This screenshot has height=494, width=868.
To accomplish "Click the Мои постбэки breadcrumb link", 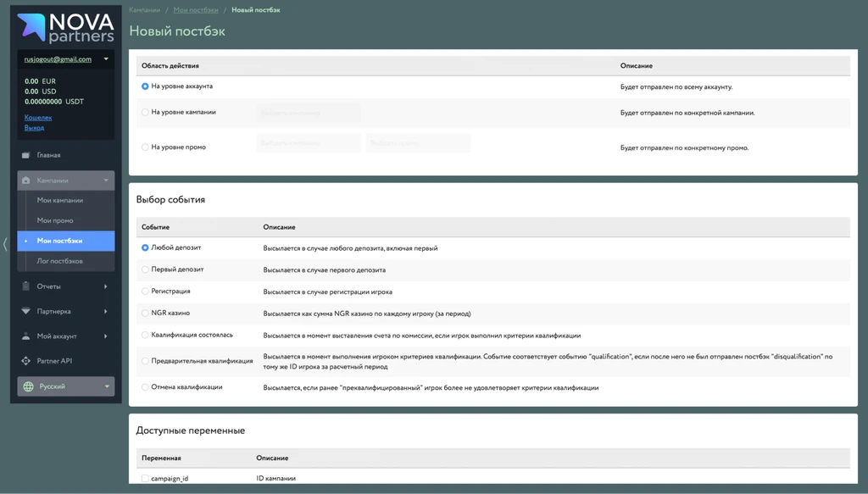I will click(x=196, y=10).
